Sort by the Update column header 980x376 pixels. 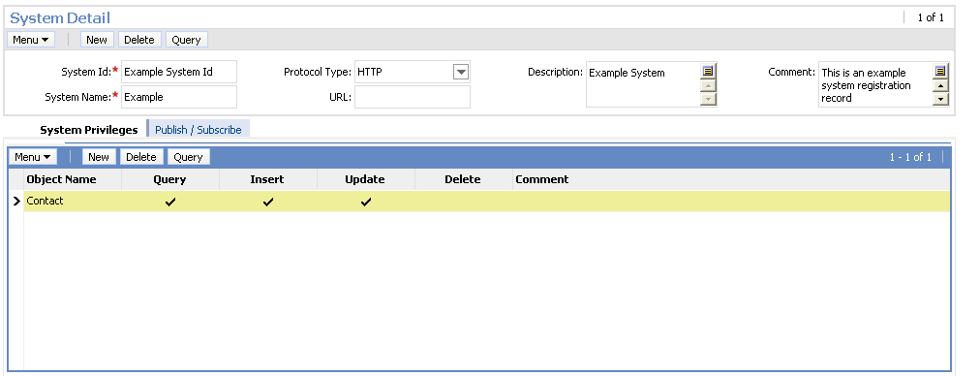(365, 179)
